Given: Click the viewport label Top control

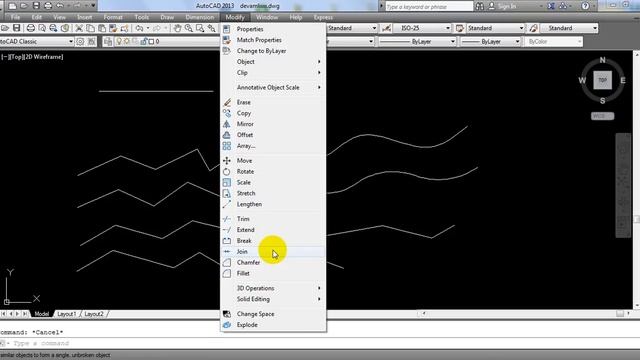Looking at the screenshot, I should (x=16, y=57).
